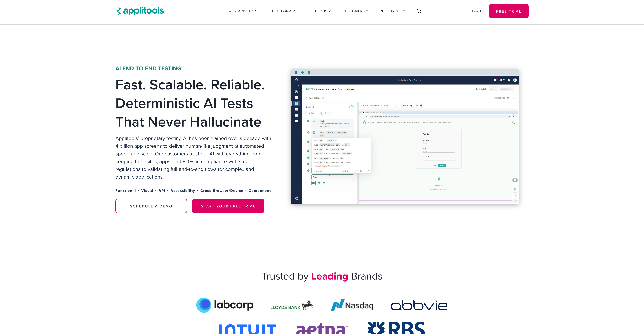Image resolution: width=644 pixels, height=334 pixels.
Task: Open the Why Applitools menu item
Action: pos(244,11)
